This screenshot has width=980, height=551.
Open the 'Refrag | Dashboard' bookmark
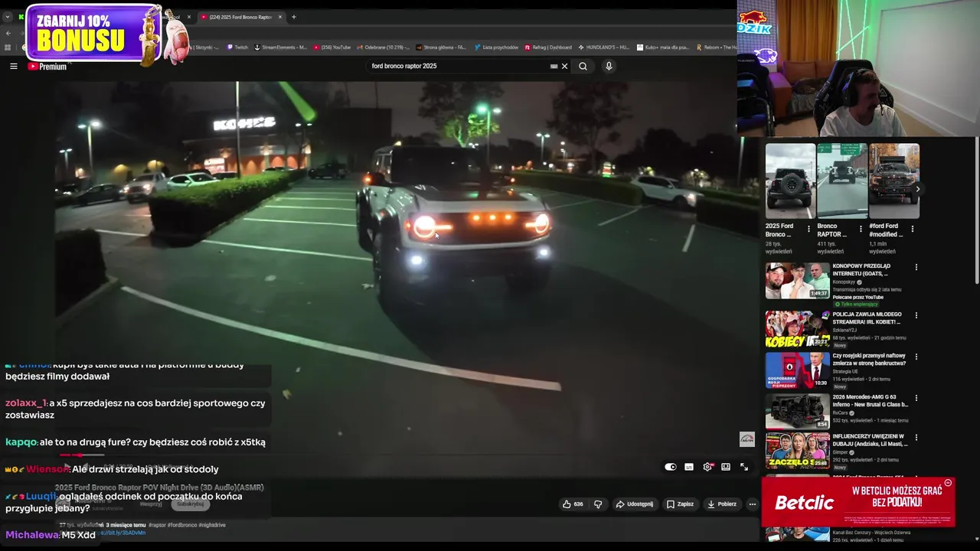coord(548,47)
